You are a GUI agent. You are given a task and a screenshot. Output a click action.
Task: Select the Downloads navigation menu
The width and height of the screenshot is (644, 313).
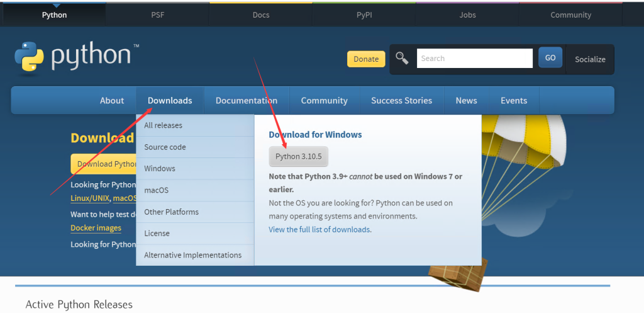coord(170,100)
